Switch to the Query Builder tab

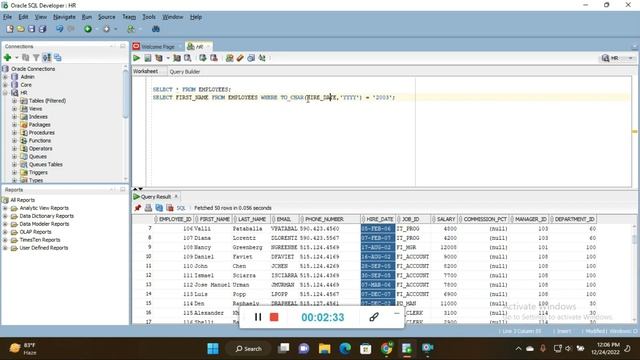coord(184,71)
